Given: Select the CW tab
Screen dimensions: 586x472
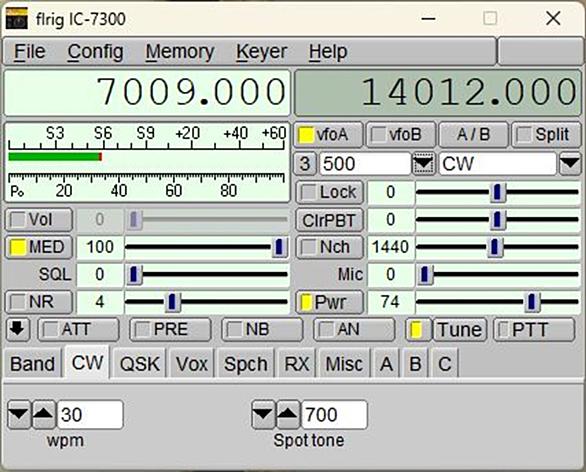Looking at the screenshot, I should pyautogui.click(x=87, y=362).
